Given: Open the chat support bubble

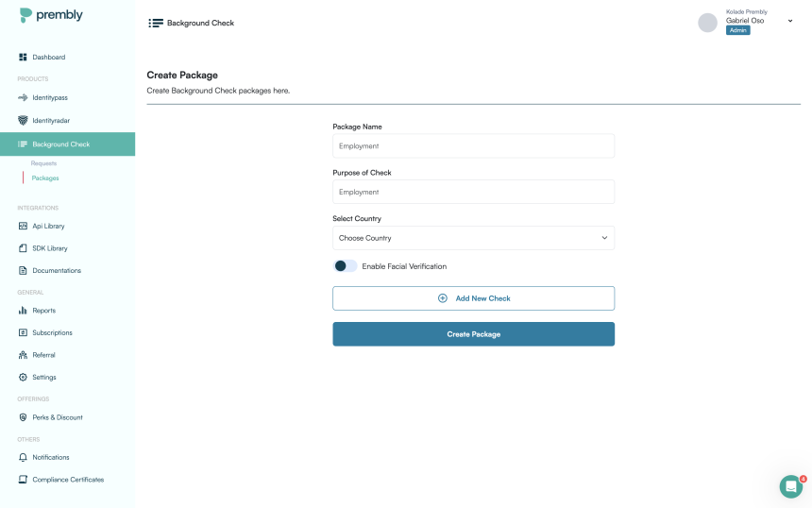Looking at the screenshot, I should click(x=790, y=486).
